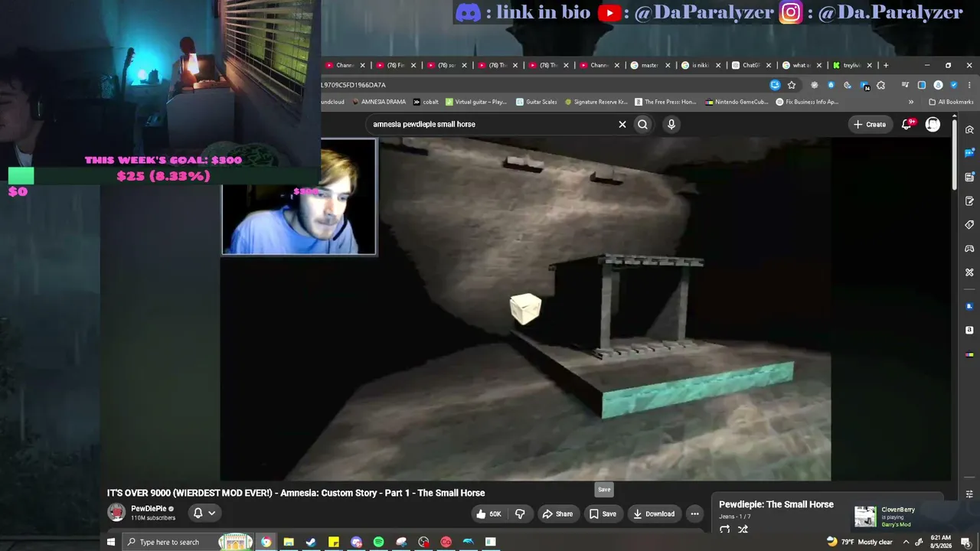
Task: Open the subscription notification bell dropdown
Action: [x=204, y=514]
